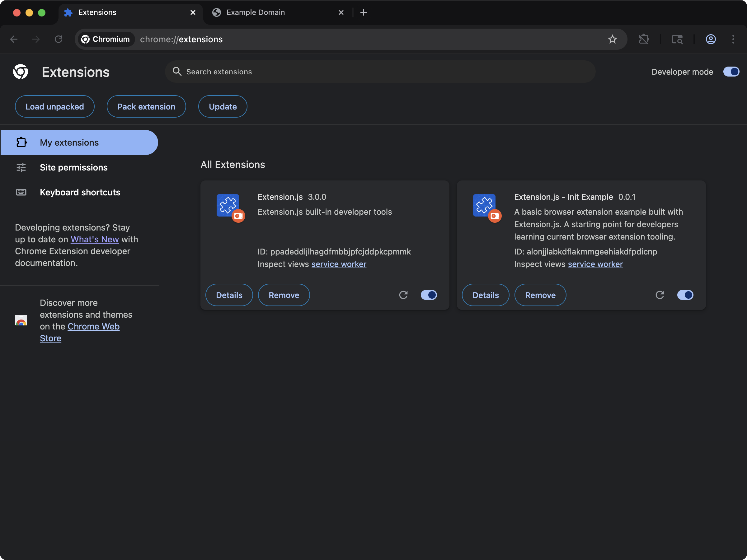Screen dimensions: 747x560
Task: Bookmark this page with the star icon
Action: tap(612, 39)
